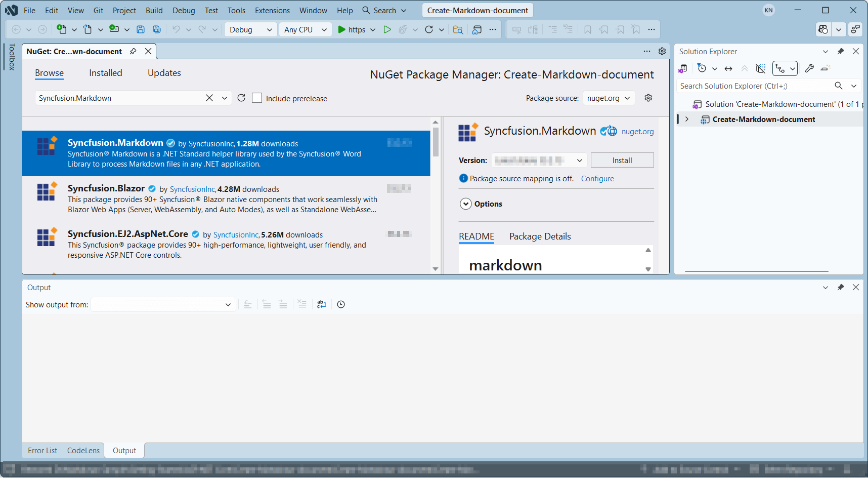Click the clock timestamp icon in Output
Viewport: 868px width, 478px height.
coord(341,304)
